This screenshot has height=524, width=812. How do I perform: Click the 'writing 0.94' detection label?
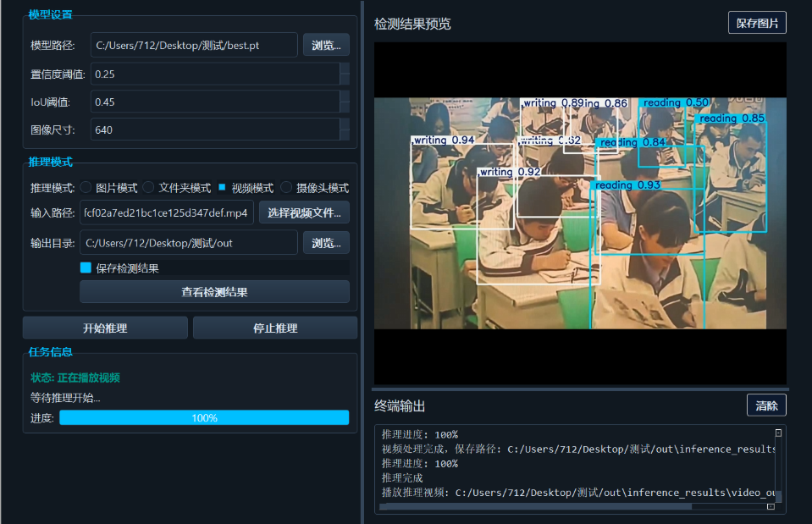tap(444, 140)
